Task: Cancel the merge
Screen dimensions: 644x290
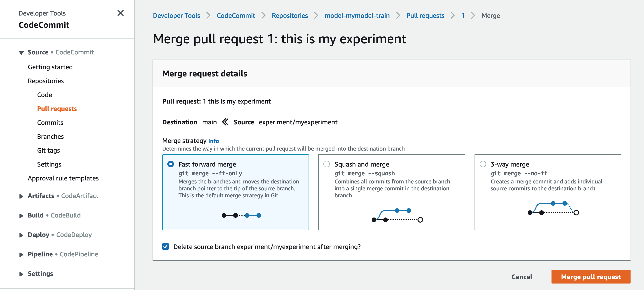Action: coord(522,277)
